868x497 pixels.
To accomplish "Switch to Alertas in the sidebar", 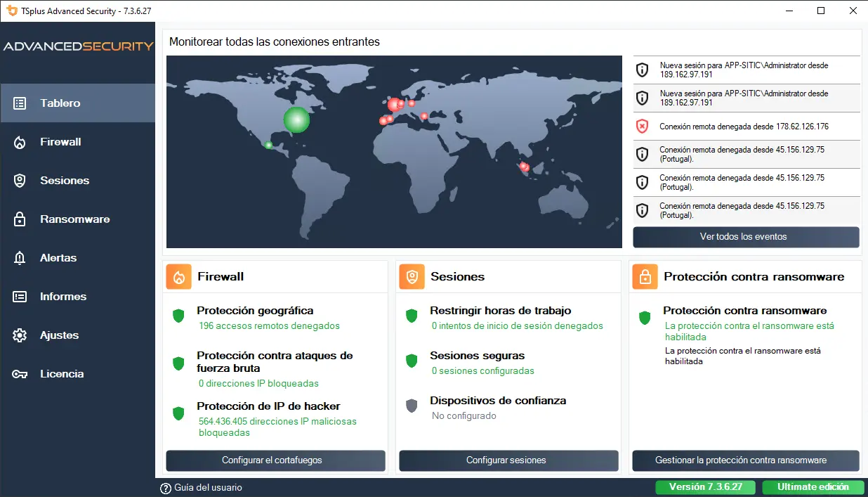I will pyautogui.click(x=77, y=258).
